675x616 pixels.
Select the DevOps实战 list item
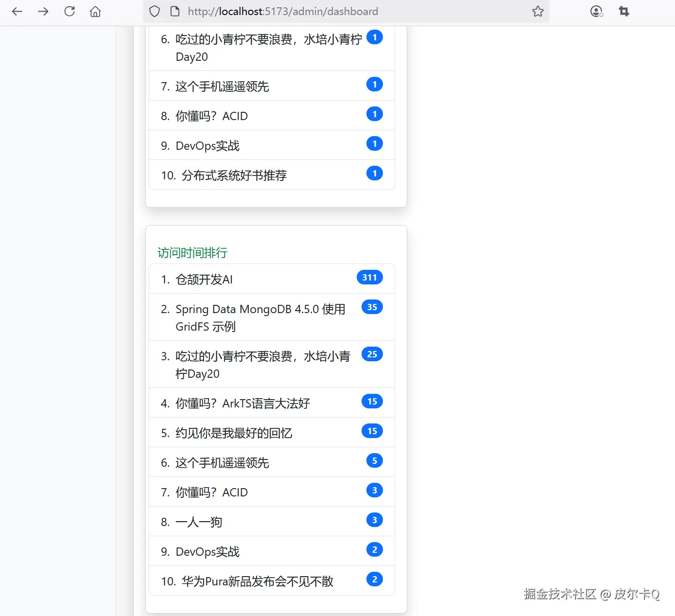coord(207,551)
